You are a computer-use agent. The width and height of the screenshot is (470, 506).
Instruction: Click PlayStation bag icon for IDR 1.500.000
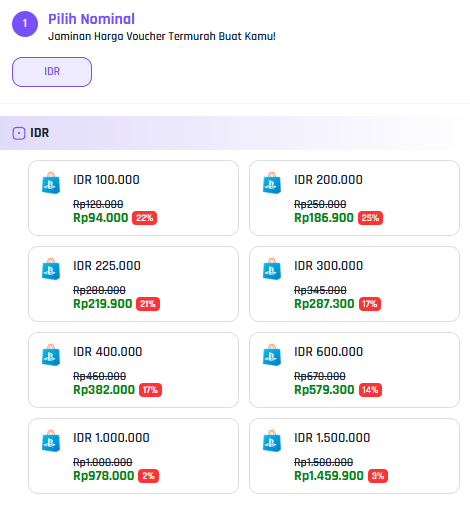272,441
